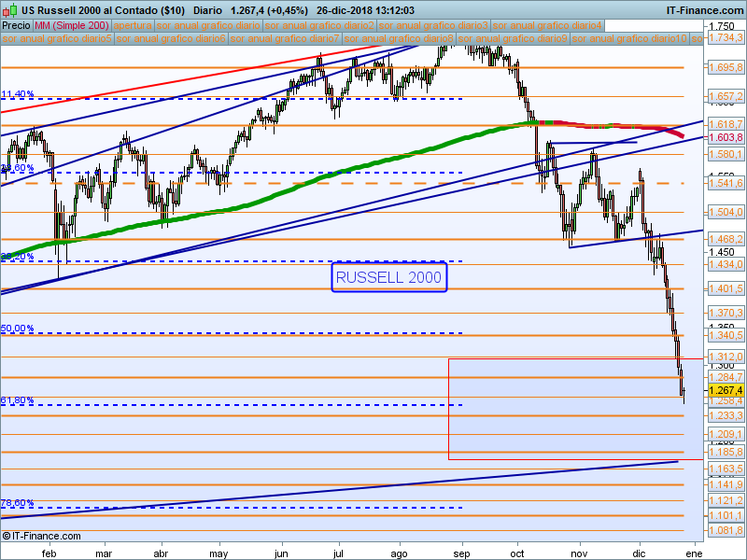The width and height of the screenshot is (747, 560).
Task: Click the price level label 1.312,0
Action: pos(726,357)
